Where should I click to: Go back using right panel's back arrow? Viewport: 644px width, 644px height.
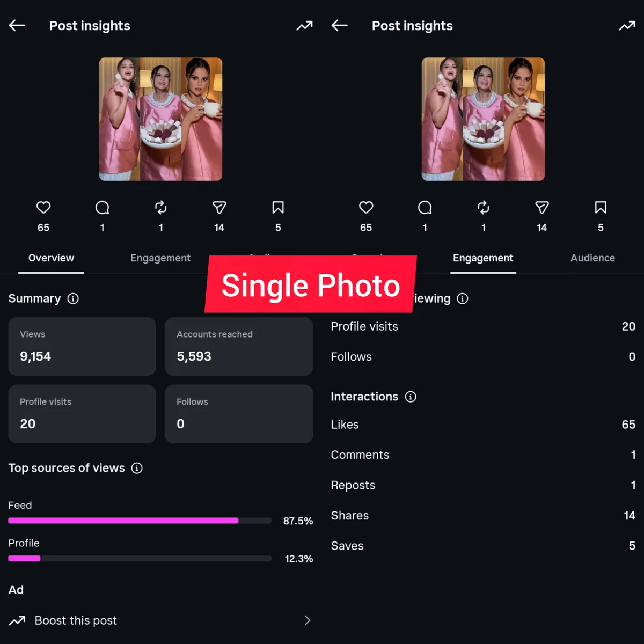coord(340,25)
